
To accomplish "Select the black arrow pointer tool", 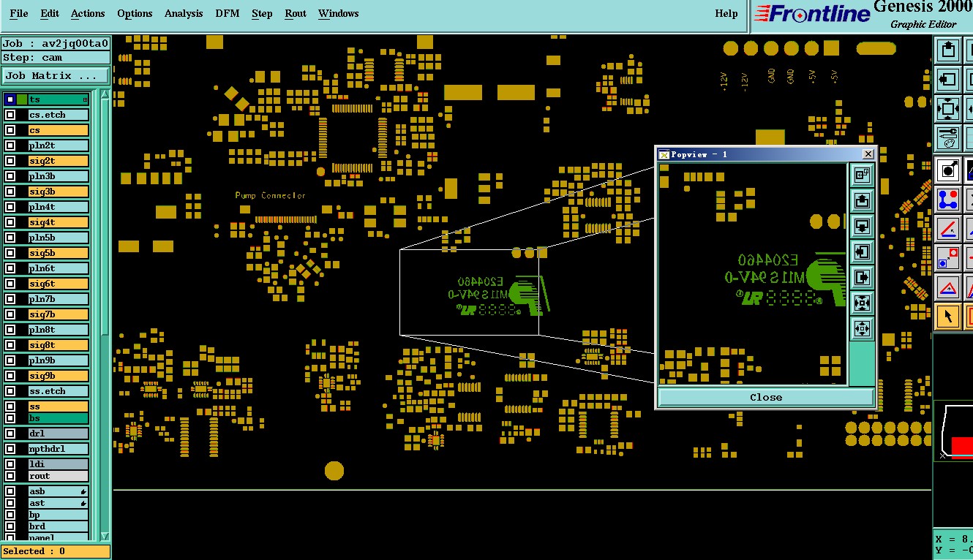I will pos(948,316).
